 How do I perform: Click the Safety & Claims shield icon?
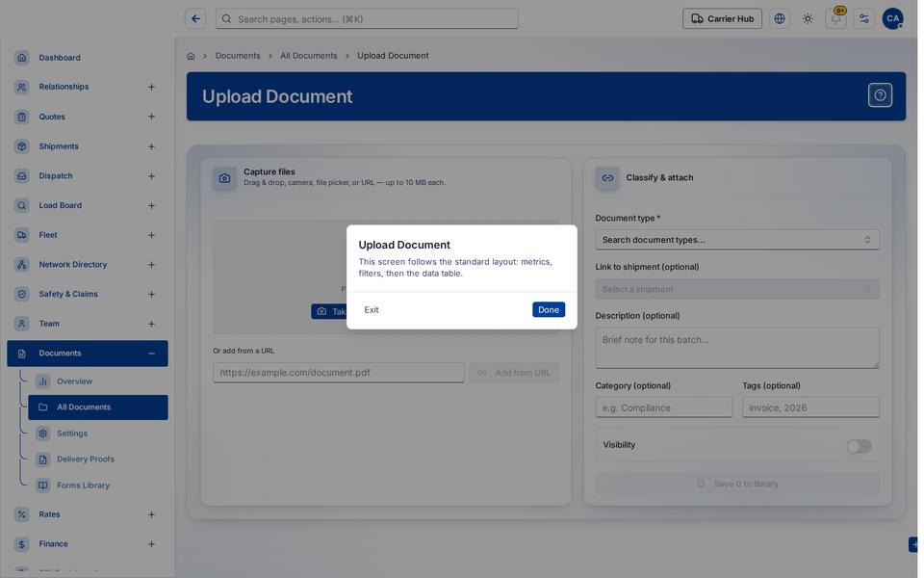pos(22,295)
